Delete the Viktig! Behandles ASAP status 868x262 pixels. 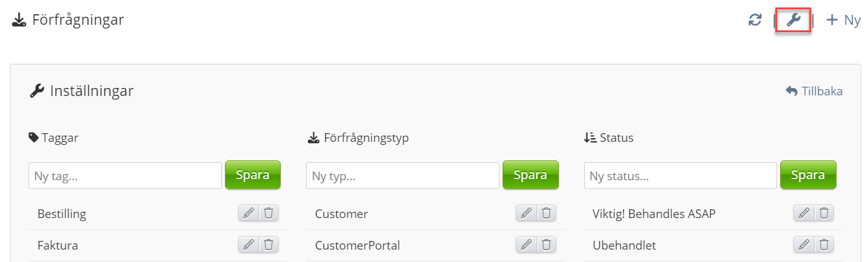click(823, 213)
